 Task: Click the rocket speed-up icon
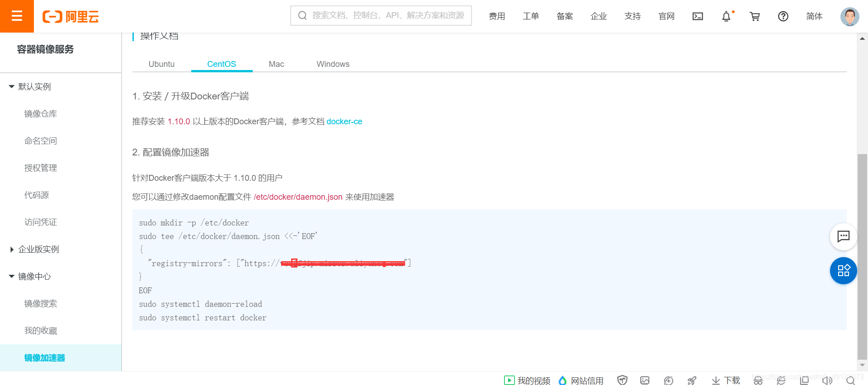coord(692,380)
